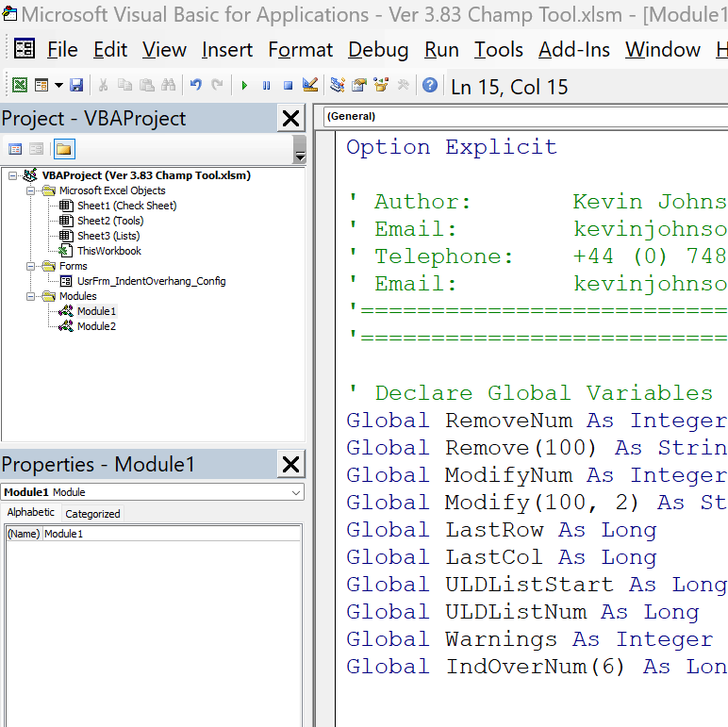Close the Project - VBAProject pane
The height and width of the screenshot is (727, 728).
pos(290,119)
